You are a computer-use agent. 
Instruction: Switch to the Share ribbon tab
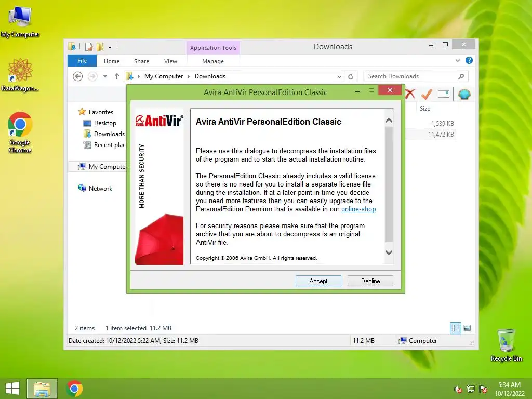[141, 61]
